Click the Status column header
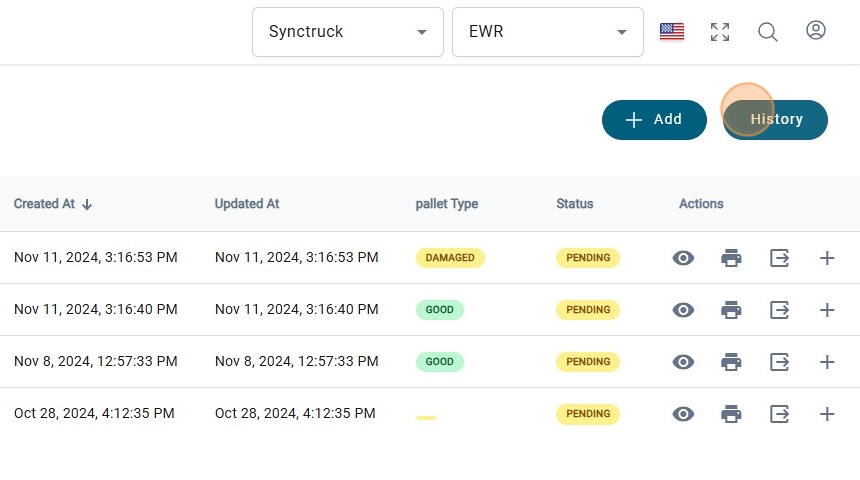This screenshot has width=860, height=480. pyautogui.click(x=575, y=204)
